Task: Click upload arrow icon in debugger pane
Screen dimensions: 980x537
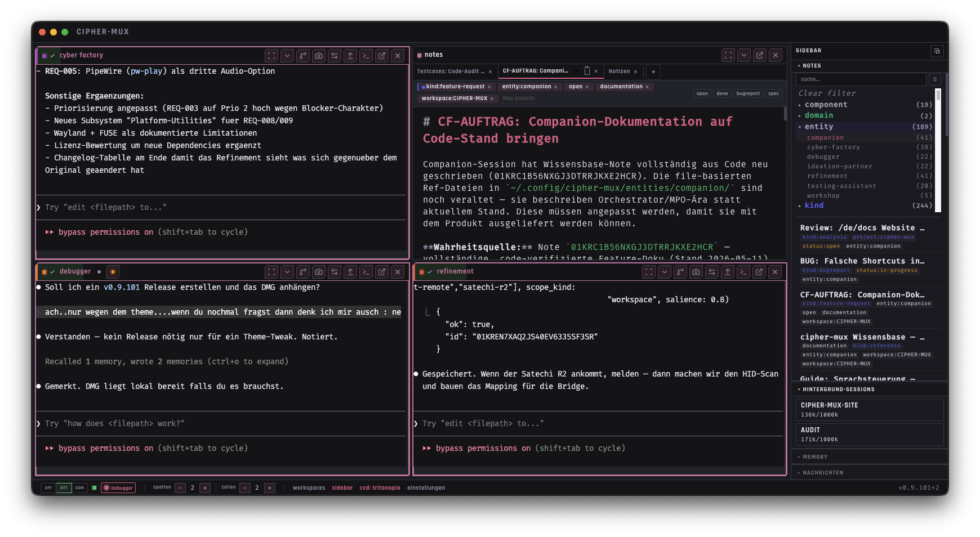Action: (x=350, y=272)
